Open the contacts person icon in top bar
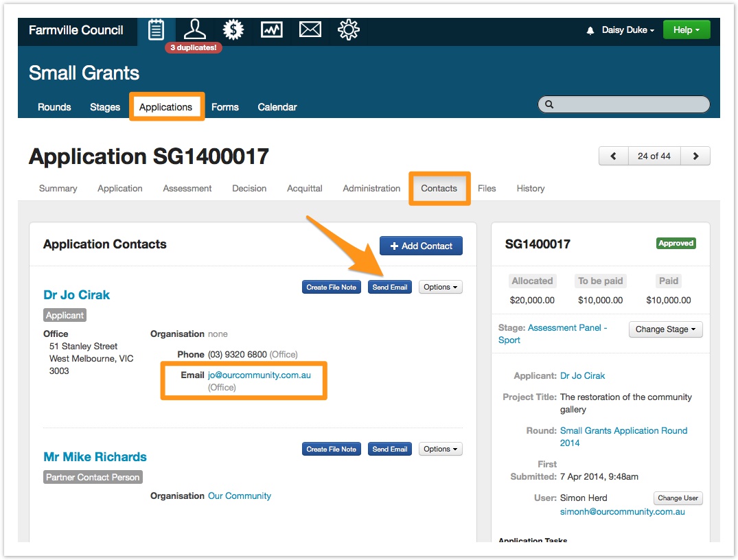Screen dimensions: 738x560 tap(194, 30)
